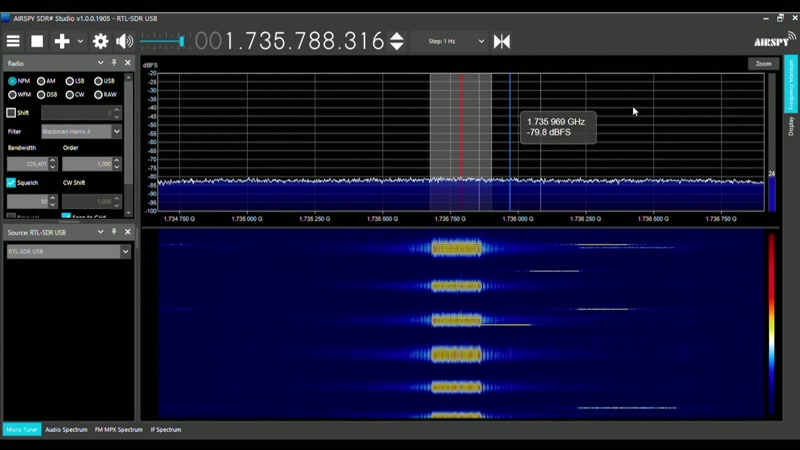Open the RTL-SDR USB source dropdown
This screenshot has width=800, height=450.
point(68,252)
